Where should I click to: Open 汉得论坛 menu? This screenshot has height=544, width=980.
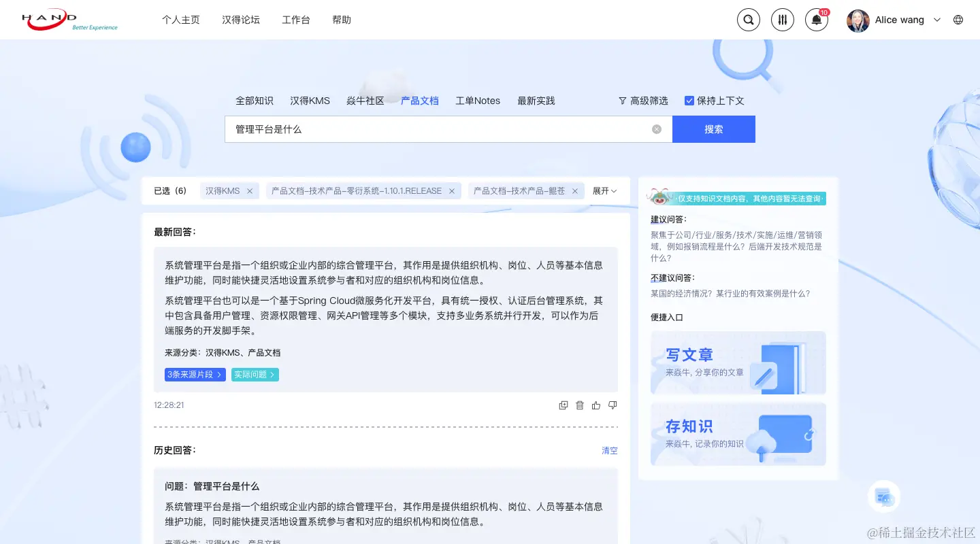[x=241, y=20]
